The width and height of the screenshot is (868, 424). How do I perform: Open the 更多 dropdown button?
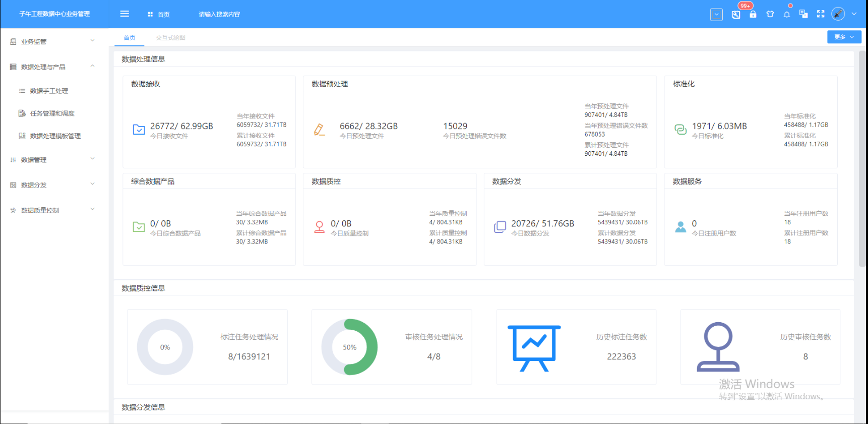(844, 37)
